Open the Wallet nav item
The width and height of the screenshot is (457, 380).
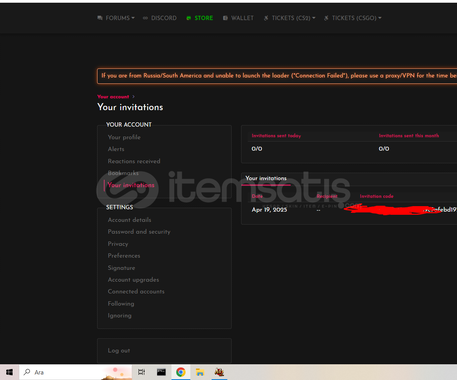238,18
